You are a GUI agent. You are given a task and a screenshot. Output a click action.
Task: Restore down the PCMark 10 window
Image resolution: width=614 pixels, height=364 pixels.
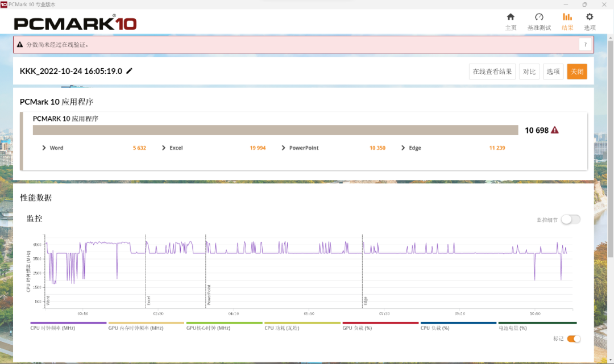tap(584, 5)
